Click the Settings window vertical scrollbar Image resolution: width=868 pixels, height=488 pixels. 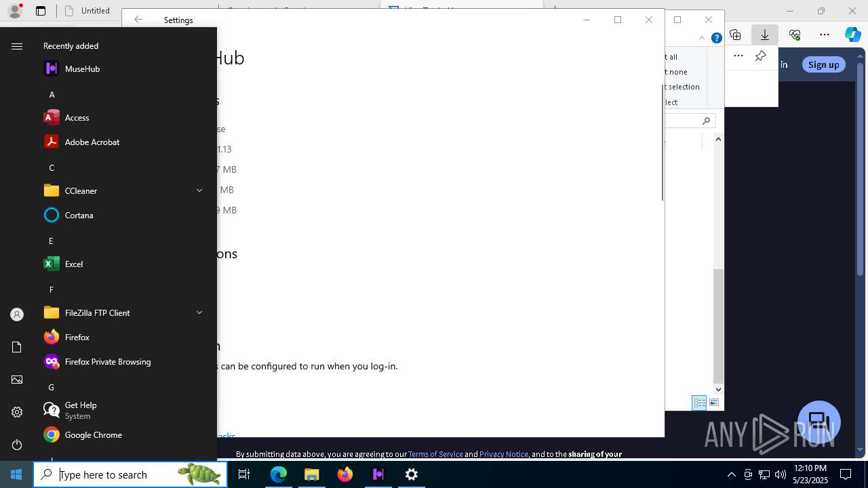663,142
